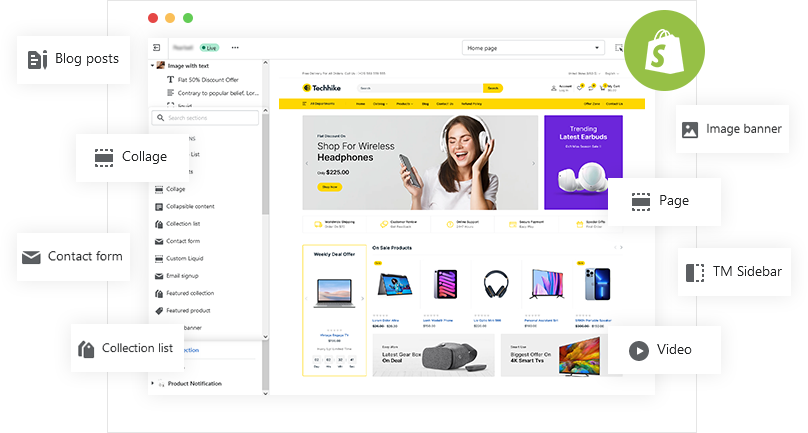The height and width of the screenshot is (433, 808).
Task: Click the Collapsible content section icon
Action: (158, 206)
